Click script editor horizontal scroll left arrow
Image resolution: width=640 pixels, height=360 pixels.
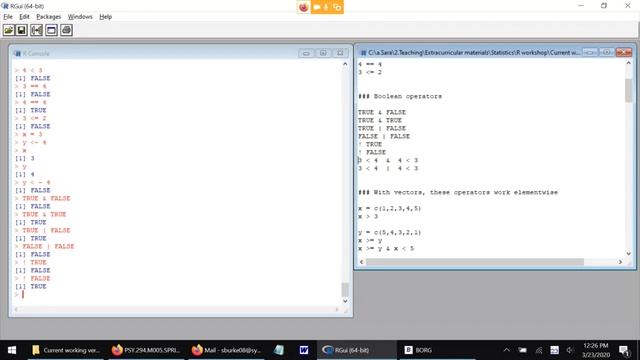coord(362,262)
